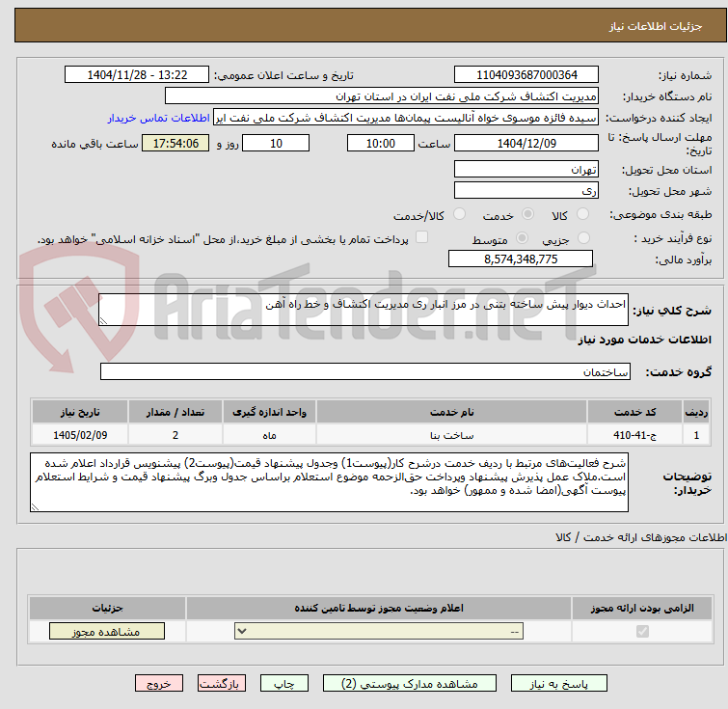Click the unit cell ماه
The height and width of the screenshot is (709, 728).
coord(269,435)
